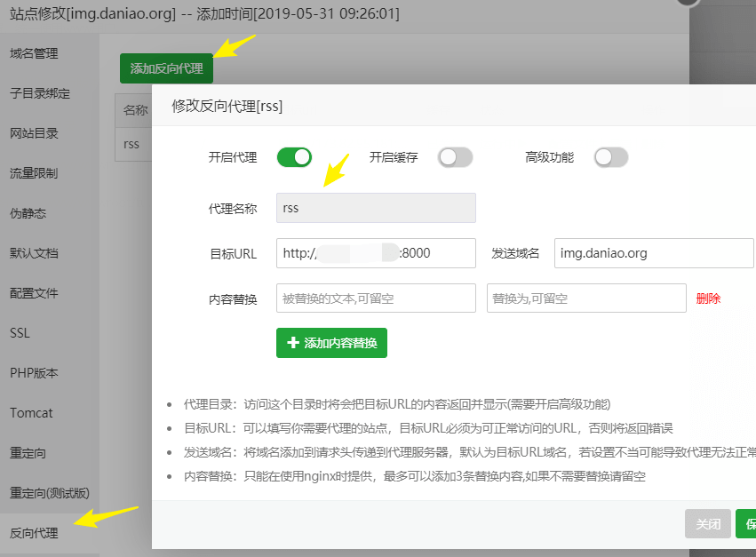
Task: Open the 域名管理 sidebar tab
Action: tap(34, 53)
